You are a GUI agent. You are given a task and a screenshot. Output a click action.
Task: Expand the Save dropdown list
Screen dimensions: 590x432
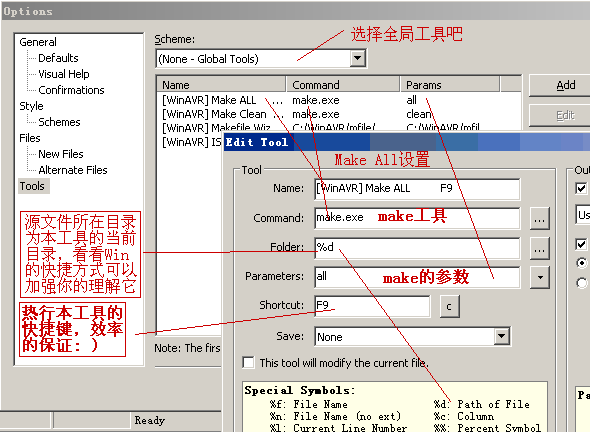pos(502,336)
